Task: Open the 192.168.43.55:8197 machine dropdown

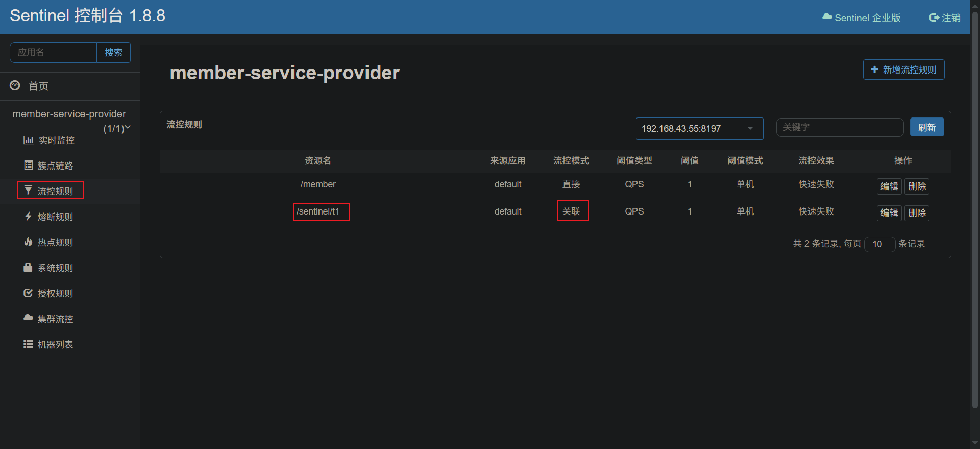Action: point(699,129)
